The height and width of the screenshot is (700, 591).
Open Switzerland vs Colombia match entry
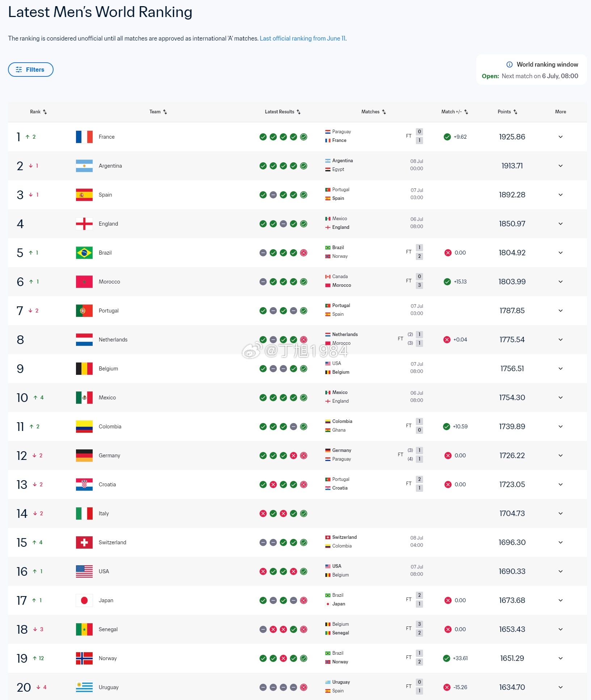(x=374, y=542)
